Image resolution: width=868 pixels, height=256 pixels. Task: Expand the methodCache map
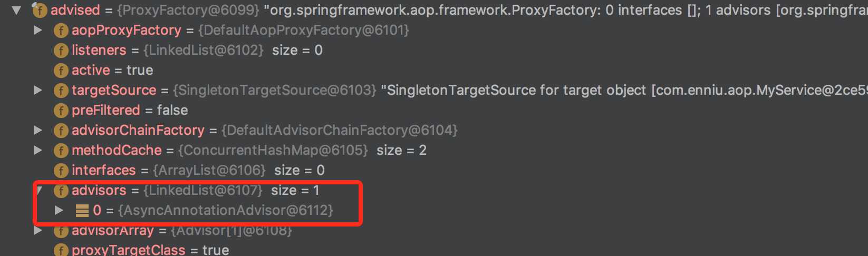pyautogui.click(x=38, y=150)
